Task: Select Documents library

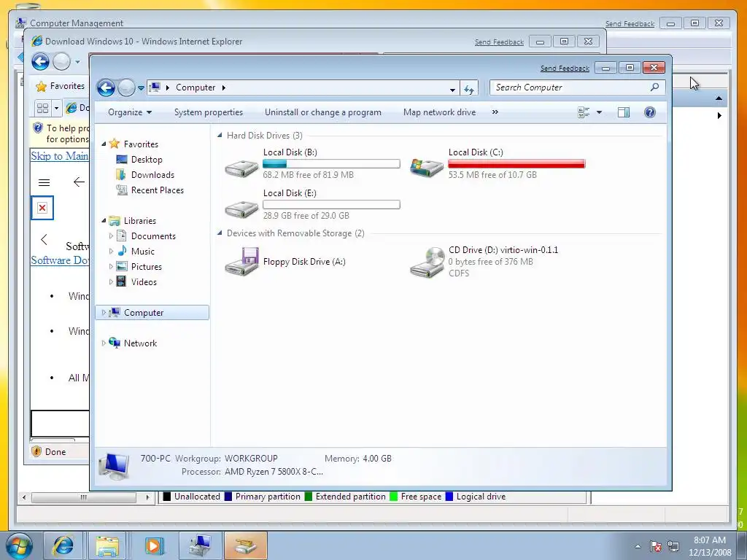Action: pyautogui.click(x=153, y=236)
